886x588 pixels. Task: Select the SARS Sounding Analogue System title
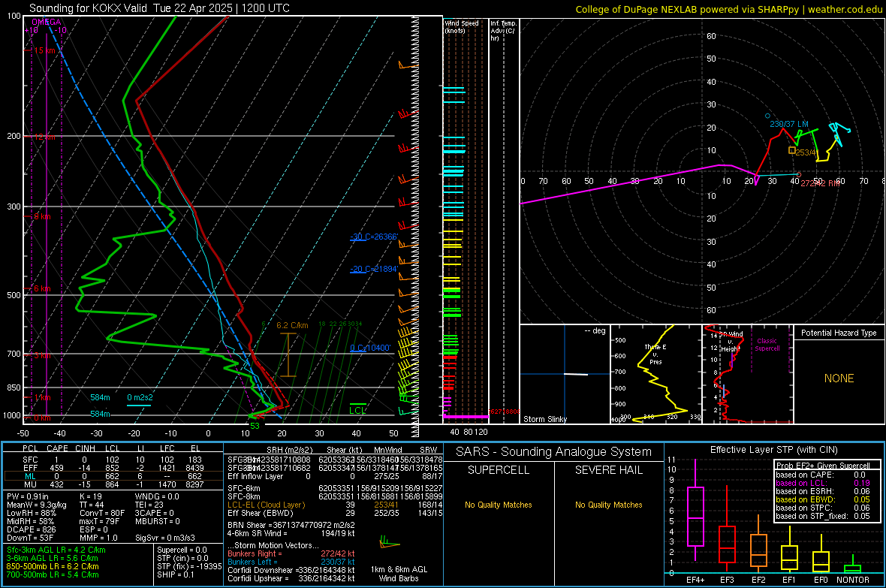554,452
